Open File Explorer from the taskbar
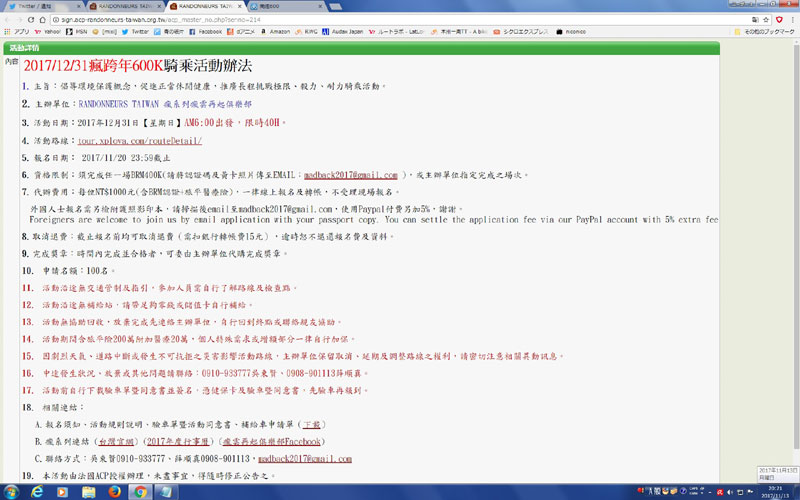The width and height of the screenshot is (800, 500). [x=88, y=492]
